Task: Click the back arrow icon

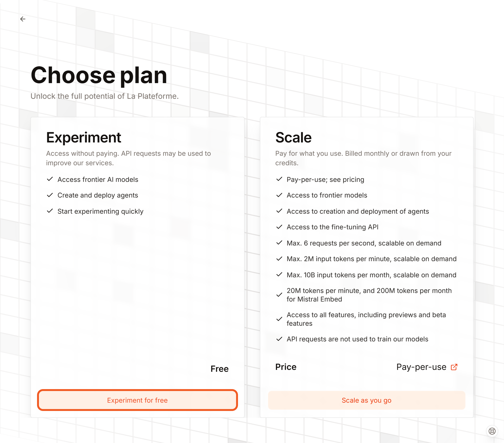Action: 23,19
